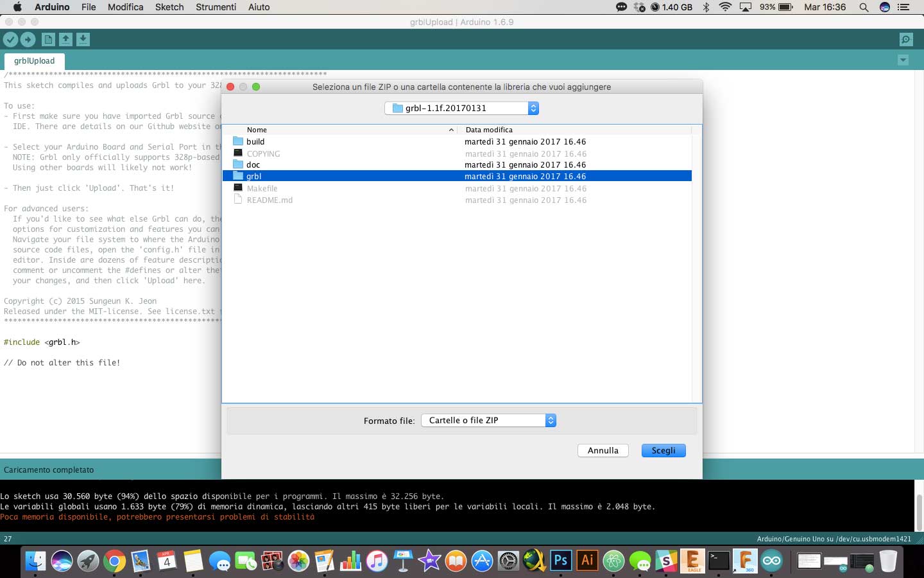This screenshot has width=924, height=578.
Task: Select the grblUpload sketch tab
Action: 34,61
